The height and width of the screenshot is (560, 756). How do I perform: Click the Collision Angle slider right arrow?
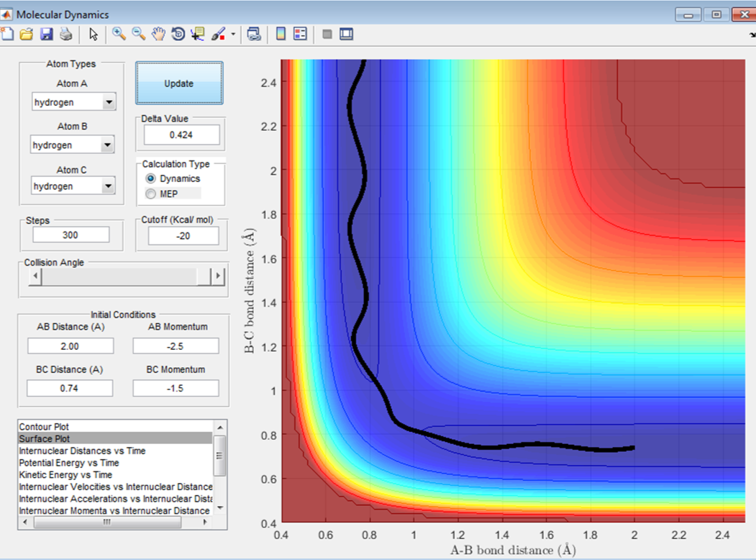click(218, 276)
